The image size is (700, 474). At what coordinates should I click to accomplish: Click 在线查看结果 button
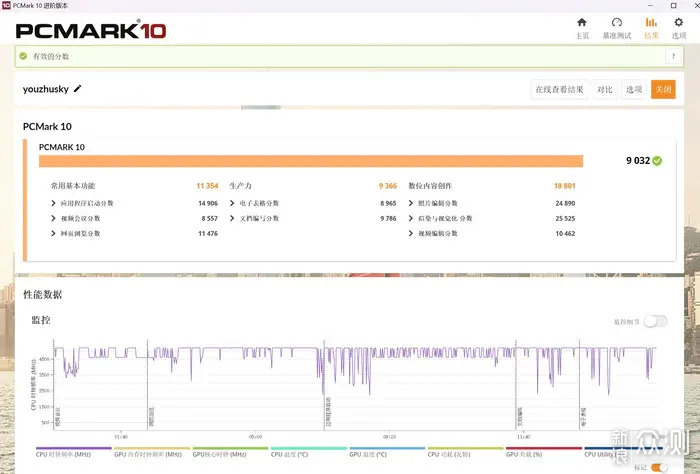(x=559, y=89)
